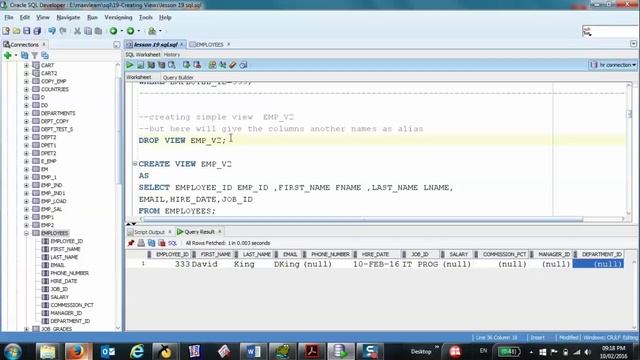Click the Open folder icon
This screenshot has width=640, height=360.
click(16, 31)
